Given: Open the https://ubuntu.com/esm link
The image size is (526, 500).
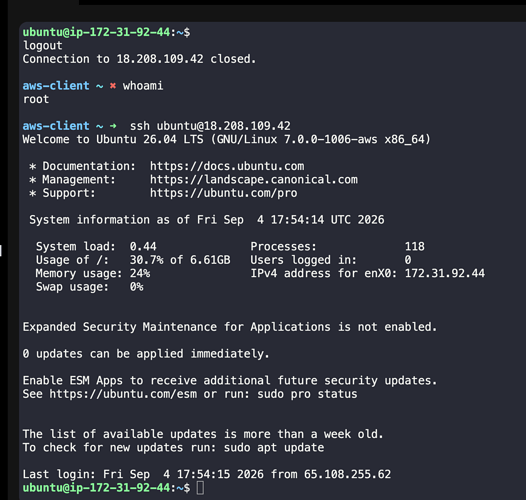Looking at the screenshot, I should click(123, 394).
